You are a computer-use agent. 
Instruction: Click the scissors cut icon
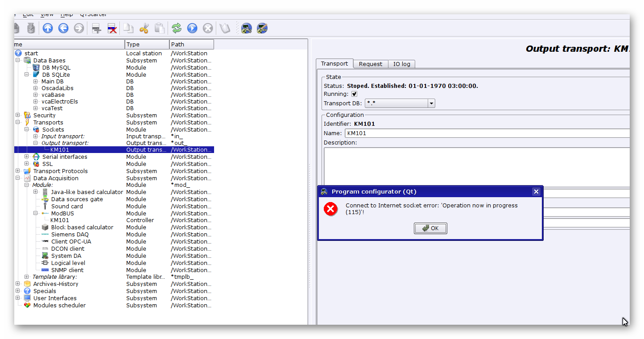pos(144,29)
